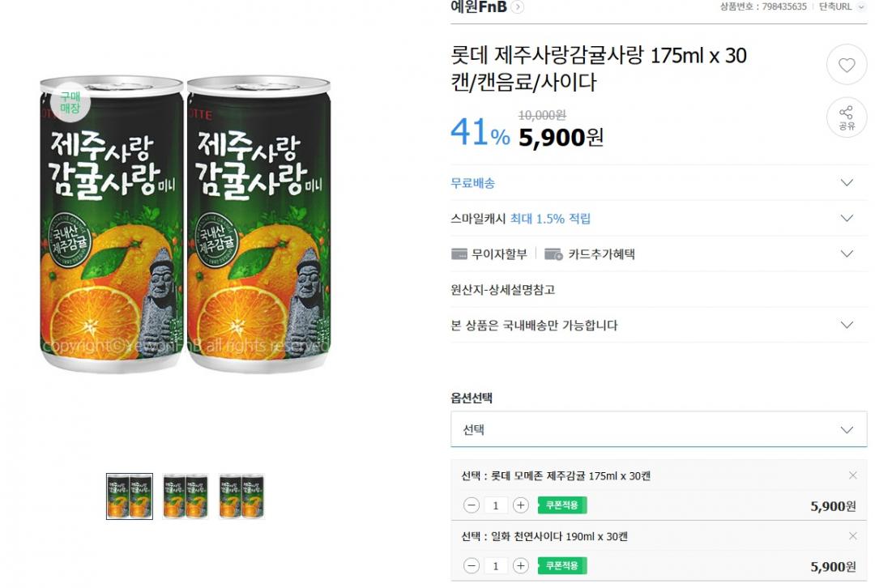Select the second product thumbnail
Image resolution: width=875 pixels, height=588 pixels.
(x=186, y=496)
